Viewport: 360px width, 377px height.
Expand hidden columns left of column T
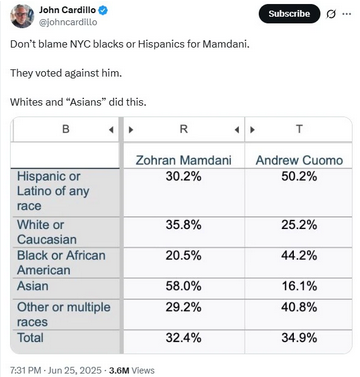click(252, 130)
